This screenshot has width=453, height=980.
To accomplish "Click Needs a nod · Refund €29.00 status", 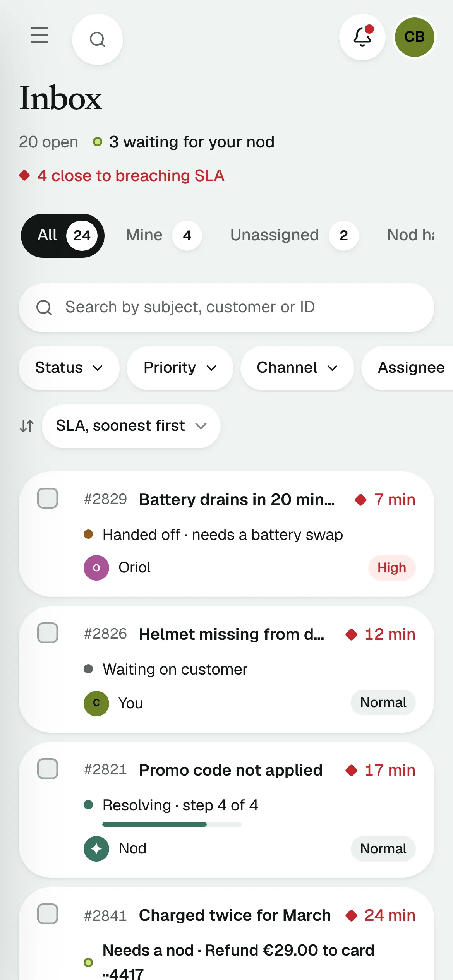I will [x=239, y=961].
